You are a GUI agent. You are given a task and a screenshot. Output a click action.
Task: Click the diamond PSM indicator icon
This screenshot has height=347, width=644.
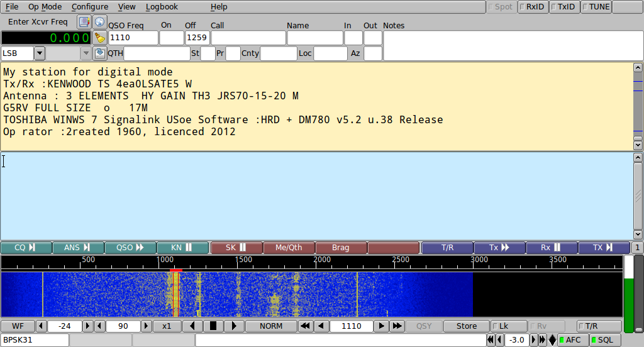click(x=552, y=340)
